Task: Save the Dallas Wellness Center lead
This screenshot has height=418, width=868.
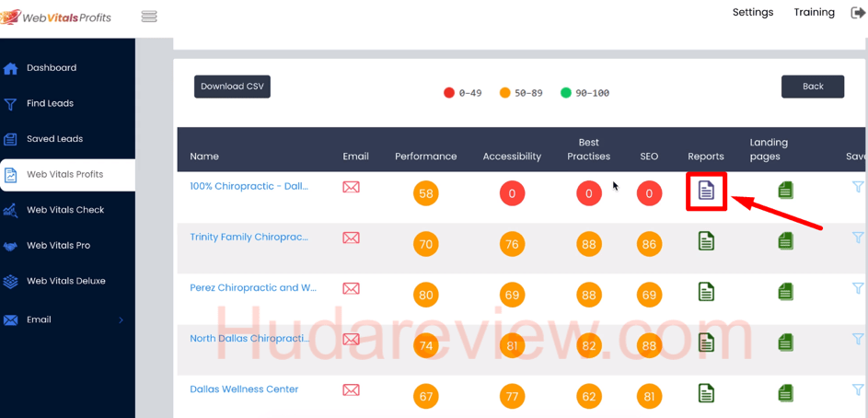Action: click(858, 389)
